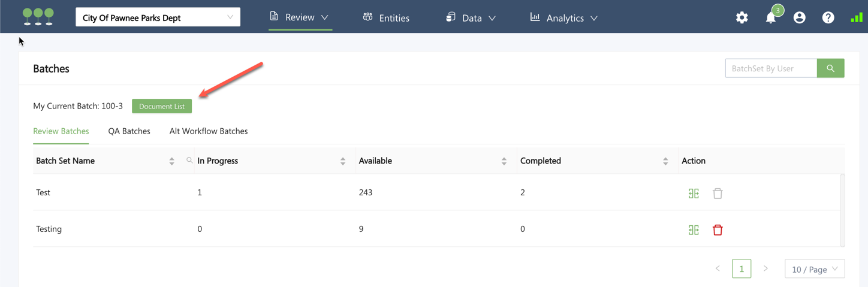Click the Document List button
Screen dimensions: 868x287
[x=162, y=106]
